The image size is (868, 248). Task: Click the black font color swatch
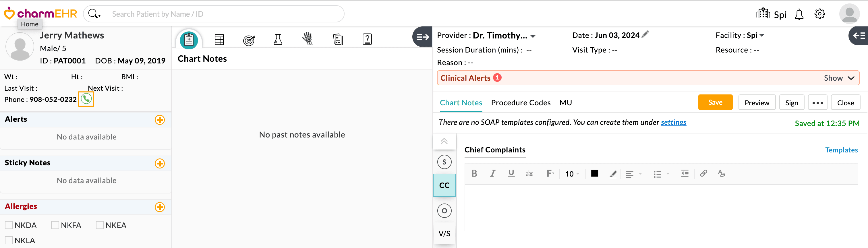[595, 173]
